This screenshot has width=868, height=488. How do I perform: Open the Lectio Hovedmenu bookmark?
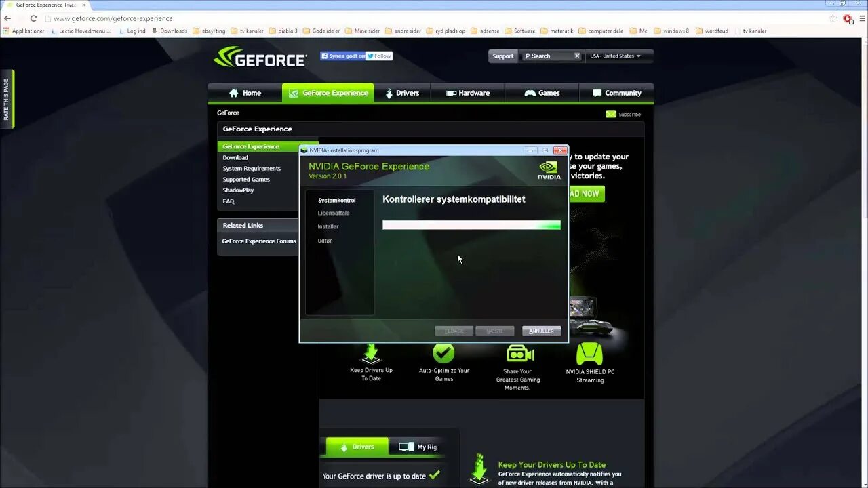tap(81, 30)
